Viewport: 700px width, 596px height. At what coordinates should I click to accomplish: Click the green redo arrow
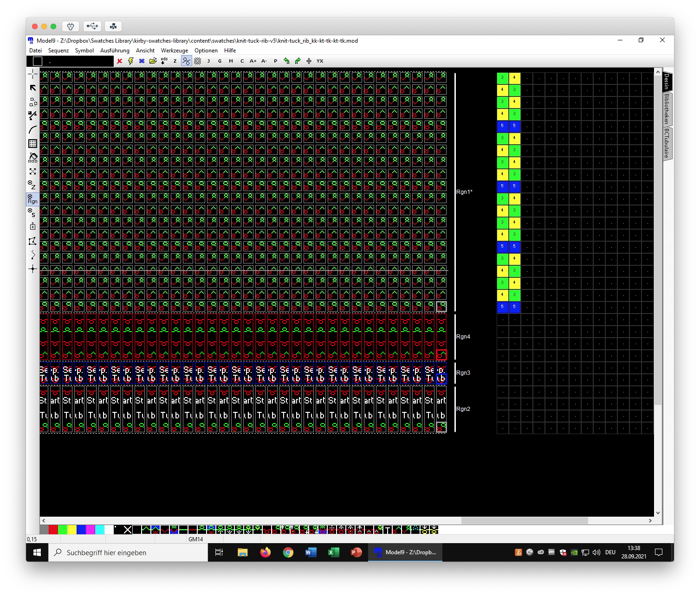(x=298, y=61)
